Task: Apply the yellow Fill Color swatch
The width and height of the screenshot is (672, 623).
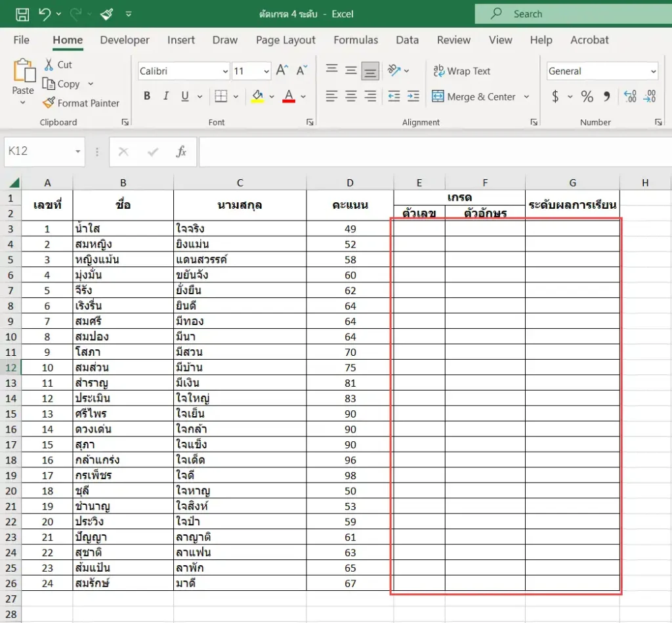Action: [x=257, y=97]
